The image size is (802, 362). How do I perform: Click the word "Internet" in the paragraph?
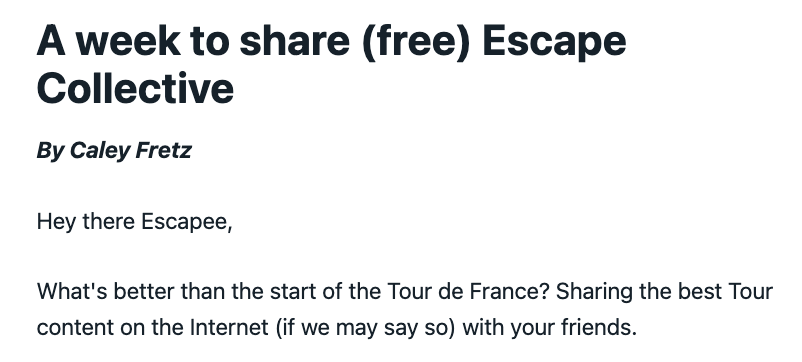229,328
